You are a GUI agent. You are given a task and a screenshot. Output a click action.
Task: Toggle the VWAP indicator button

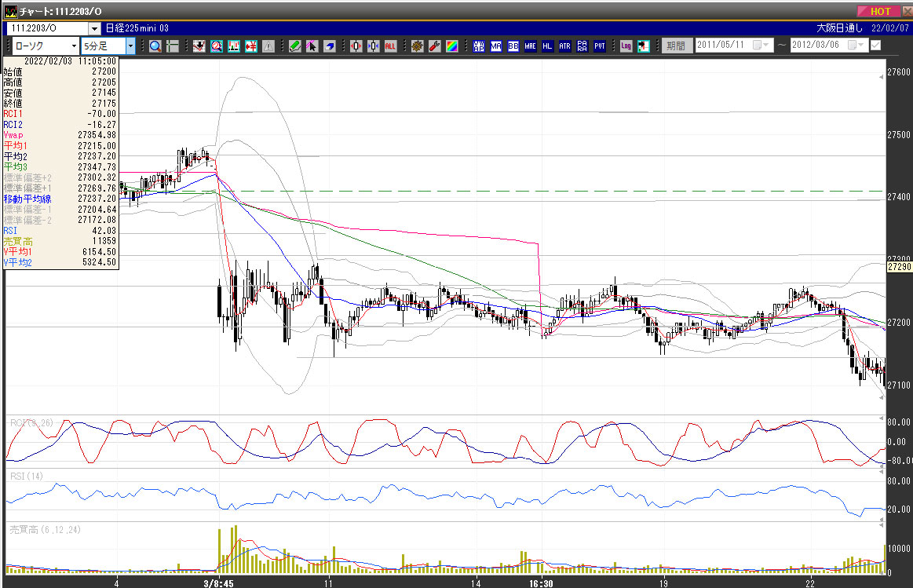point(479,46)
